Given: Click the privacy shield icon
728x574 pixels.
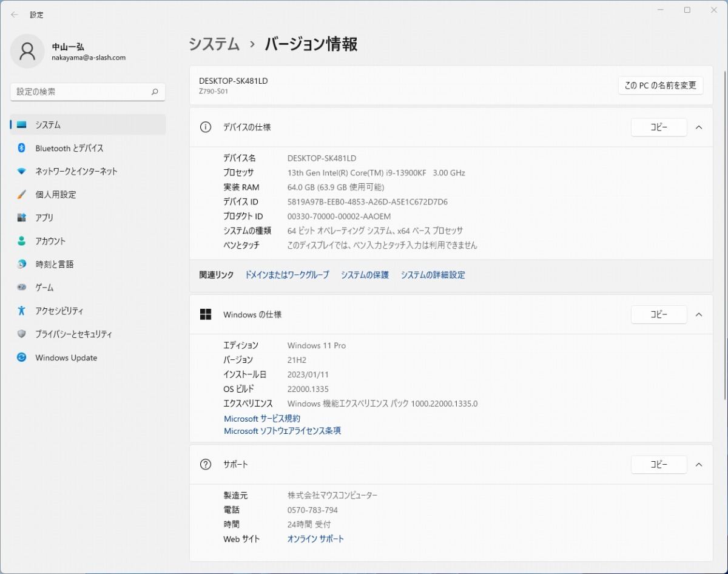Looking at the screenshot, I should pyautogui.click(x=22, y=334).
